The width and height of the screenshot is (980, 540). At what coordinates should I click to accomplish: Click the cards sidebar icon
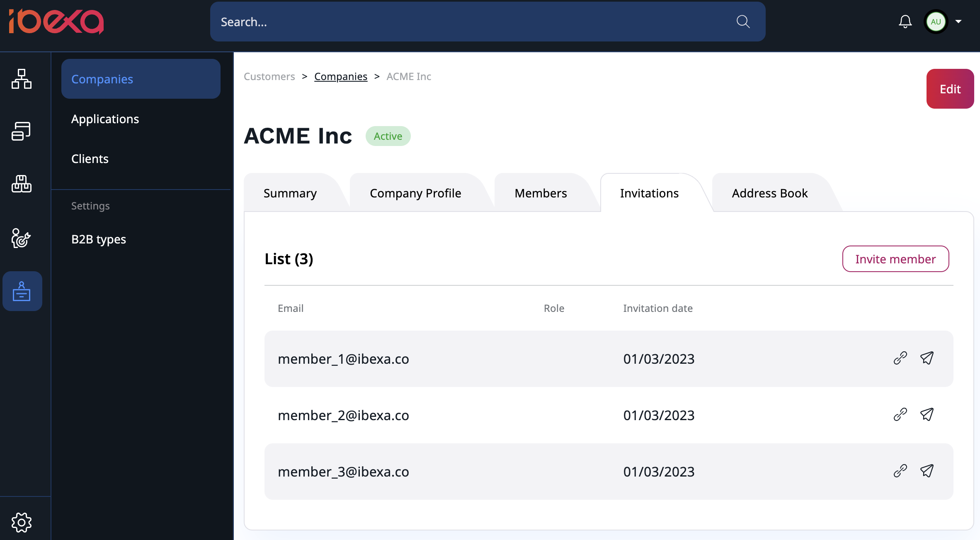click(x=22, y=131)
